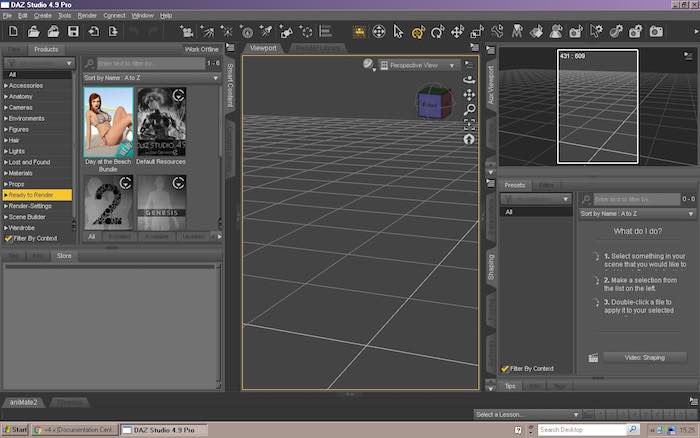
Task: Create a new camera with the toolbar icon
Action: [187, 32]
